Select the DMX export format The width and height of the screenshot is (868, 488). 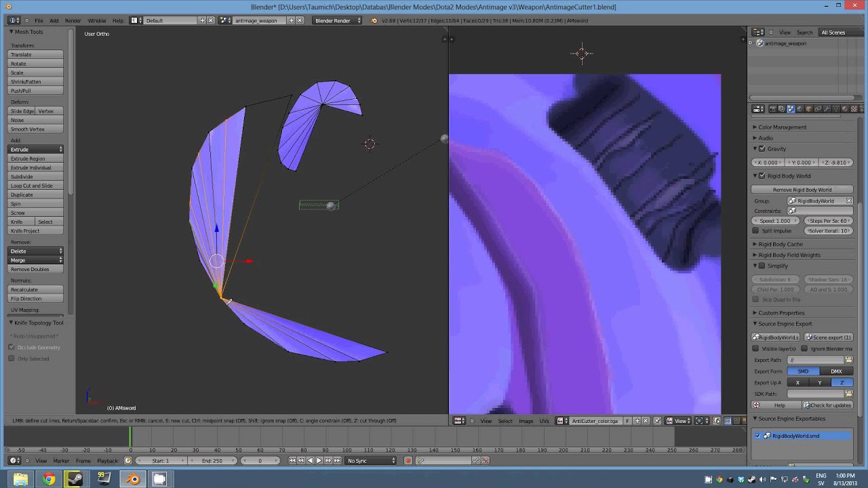pos(836,371)
